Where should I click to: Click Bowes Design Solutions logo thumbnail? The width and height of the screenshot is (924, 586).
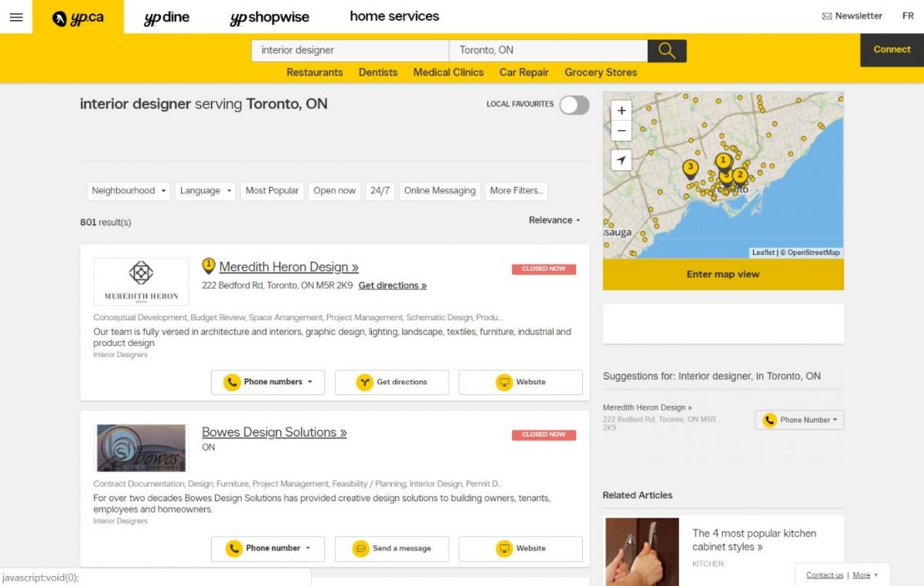pos(141,448)
